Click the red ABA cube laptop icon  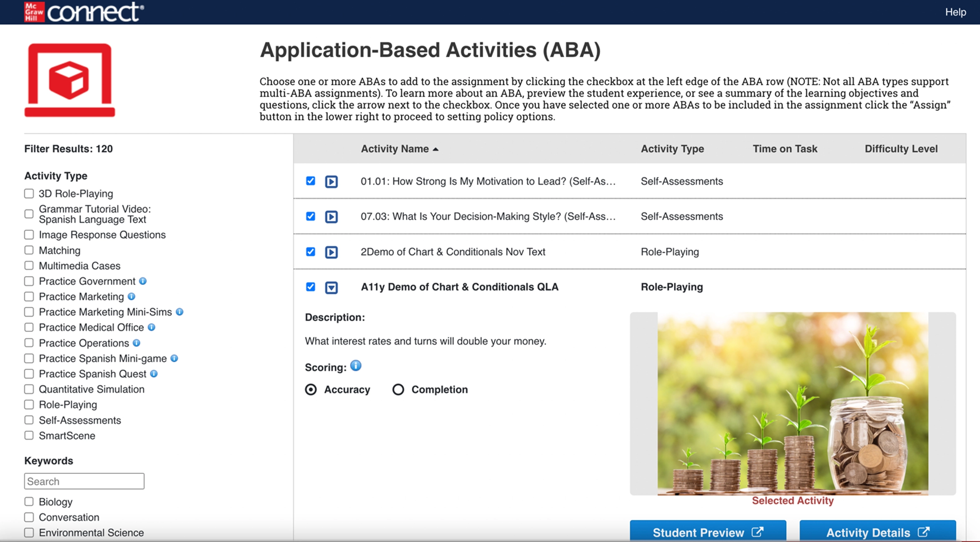pos(70,80)
